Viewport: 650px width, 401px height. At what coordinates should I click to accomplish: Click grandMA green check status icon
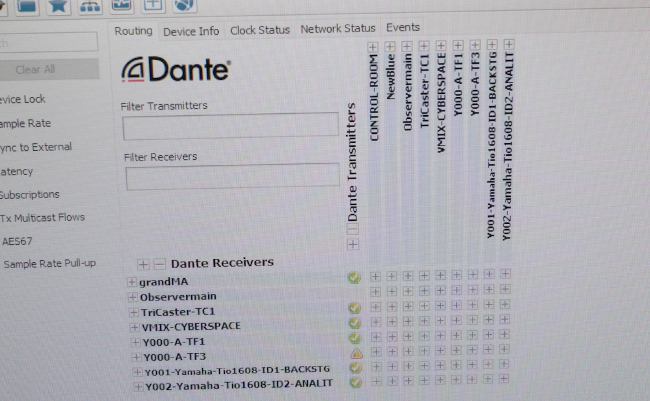(354, 277)
